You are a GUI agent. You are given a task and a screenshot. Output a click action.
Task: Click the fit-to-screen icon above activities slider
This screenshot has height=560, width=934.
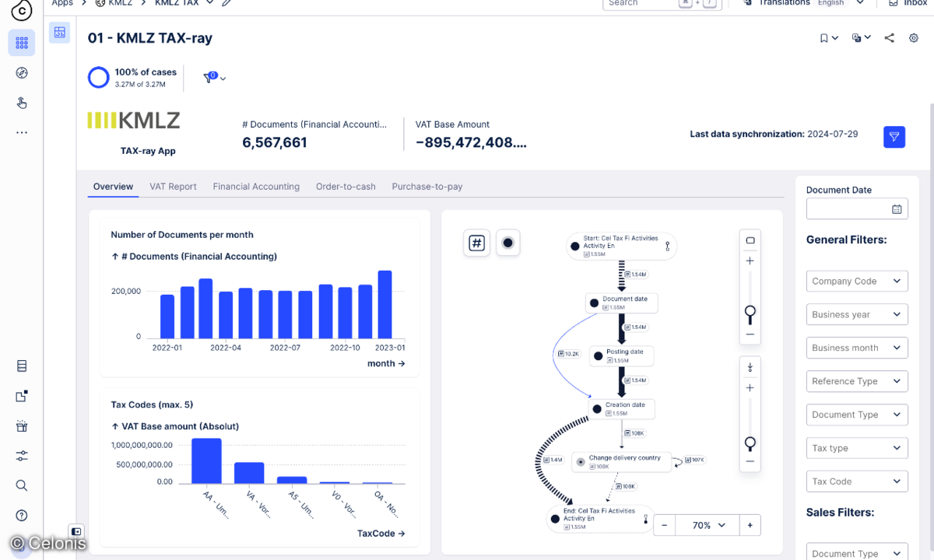[750, 241]
